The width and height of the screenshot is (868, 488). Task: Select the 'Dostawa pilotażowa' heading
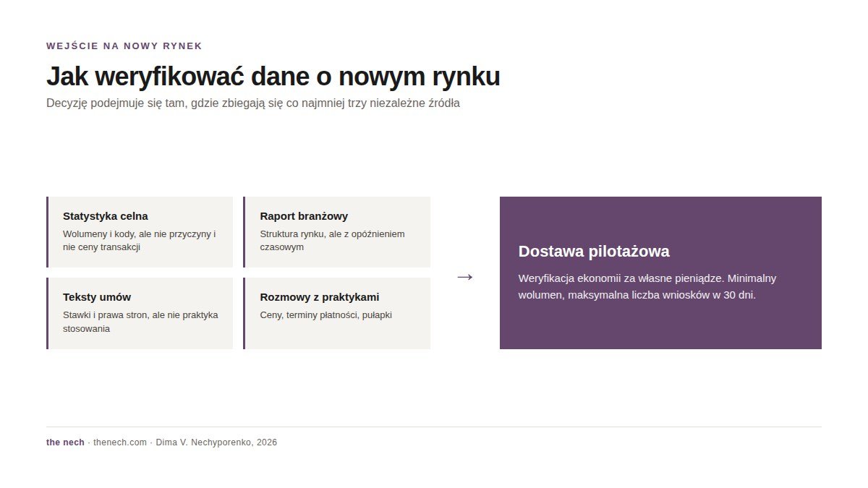pyautogui.click(x=594, y=252)
